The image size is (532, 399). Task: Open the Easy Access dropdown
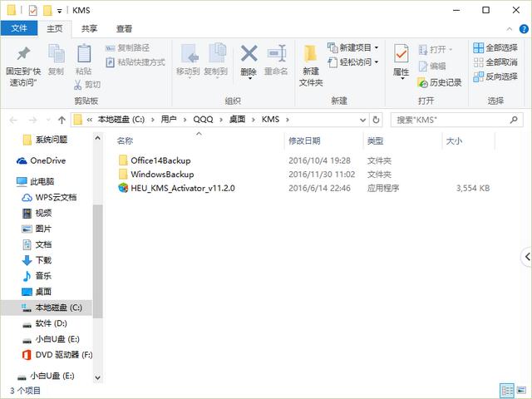point(353,62)
